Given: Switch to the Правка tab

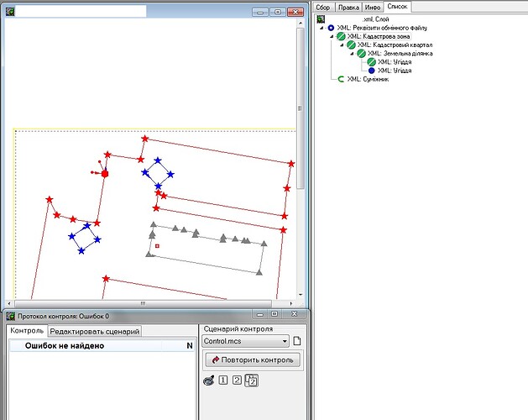Looking at the screenshot, I should 348,7.
